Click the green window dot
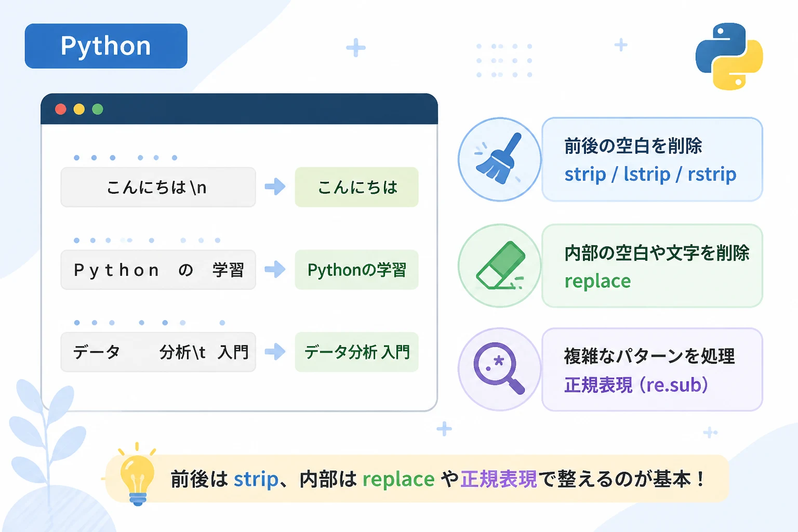 click(x=98, y=109)
